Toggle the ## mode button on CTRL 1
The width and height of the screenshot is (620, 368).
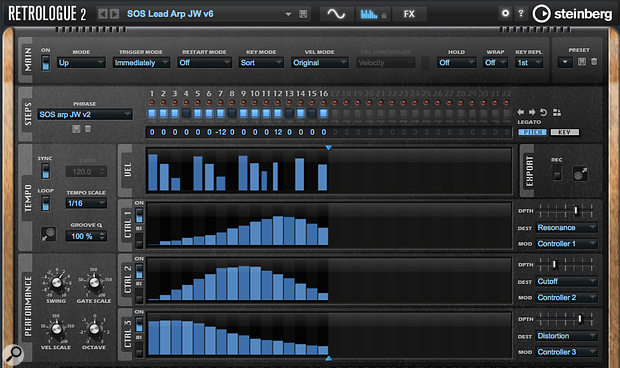[x=139, y=240]
